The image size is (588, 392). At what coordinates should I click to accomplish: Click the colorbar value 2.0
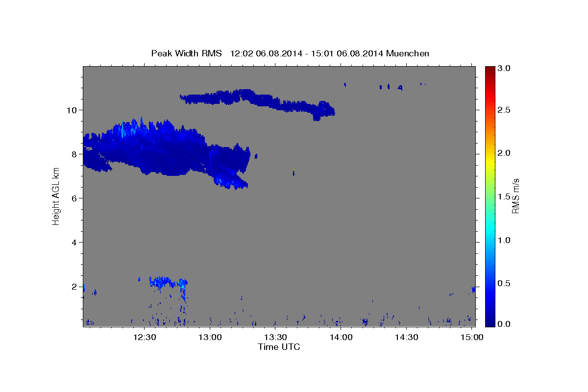(x=505, y=153)
